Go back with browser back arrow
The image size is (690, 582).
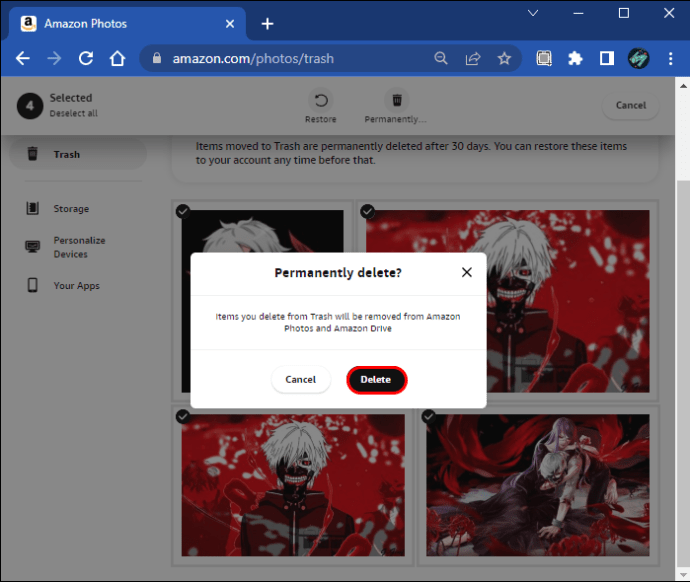[x=22, y=58]
